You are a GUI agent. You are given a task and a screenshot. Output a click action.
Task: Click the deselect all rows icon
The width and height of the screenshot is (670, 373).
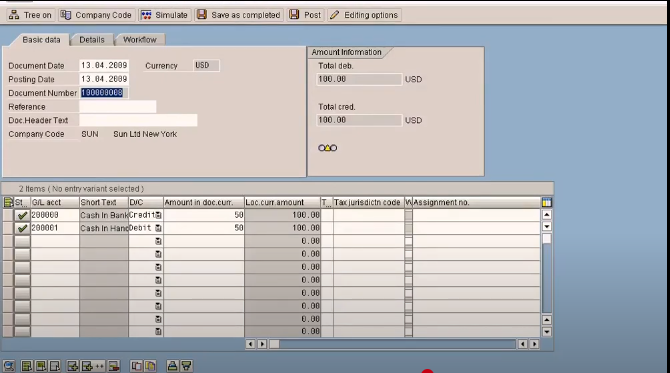click(55, 366)
